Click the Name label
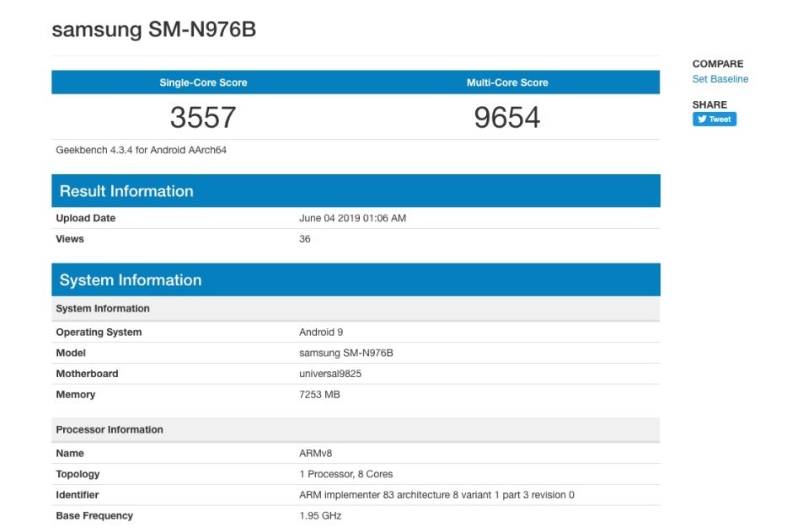 pos(70,453)
